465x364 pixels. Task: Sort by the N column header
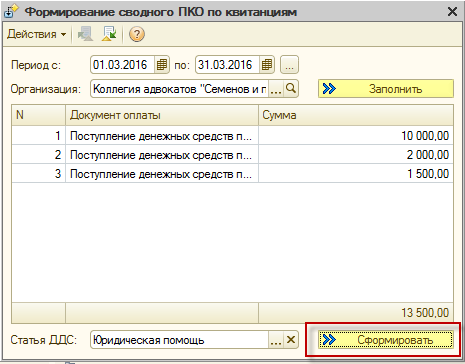[38, 115]
